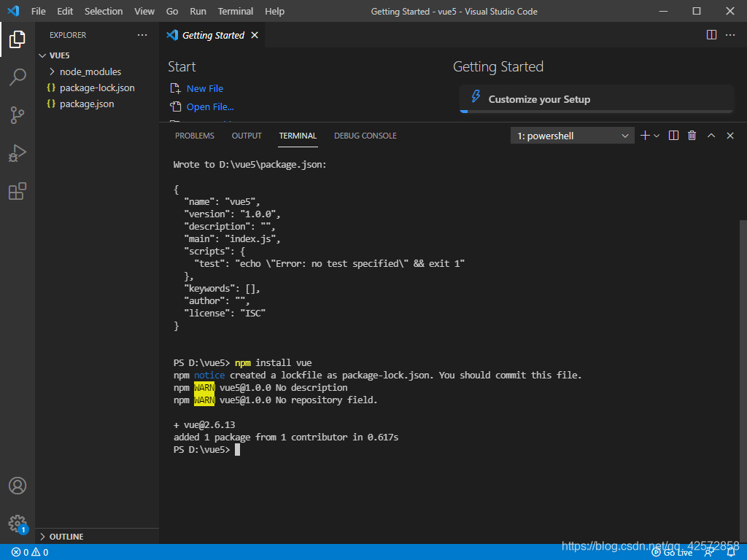Click the Customize your Setup progress bar
The image size is (747, 560).
(597, 112)
